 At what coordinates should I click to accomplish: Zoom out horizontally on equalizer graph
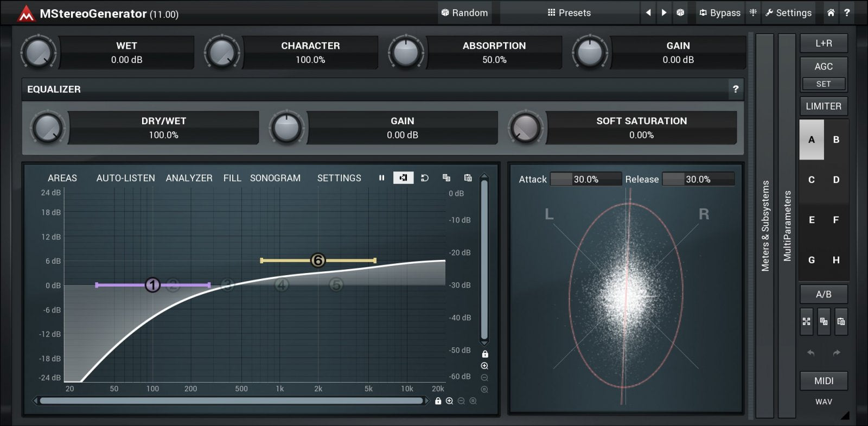461,401
